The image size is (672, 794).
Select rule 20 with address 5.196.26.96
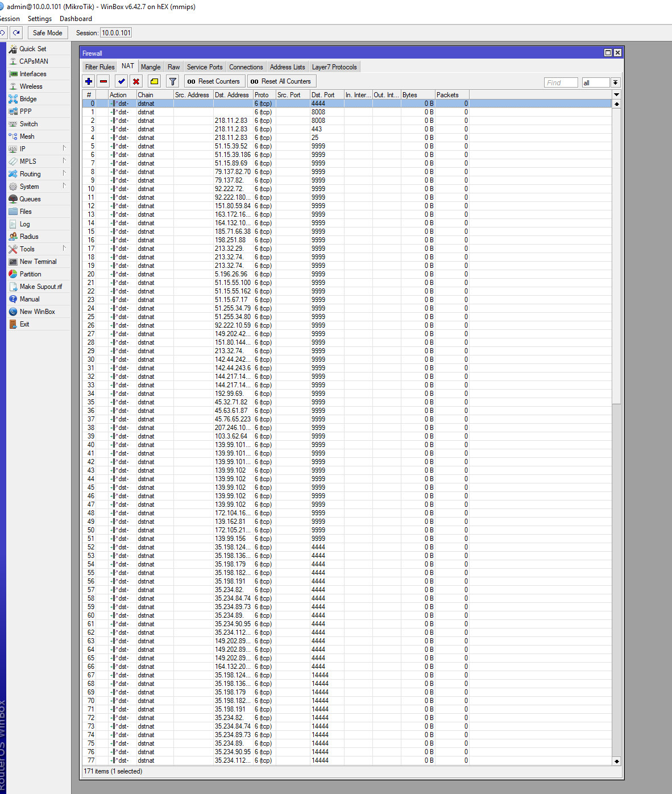point(347,274)
